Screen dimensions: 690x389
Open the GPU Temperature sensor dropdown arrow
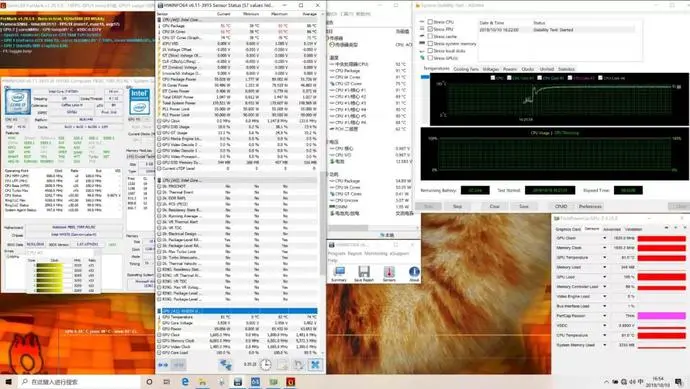(604, 257)
